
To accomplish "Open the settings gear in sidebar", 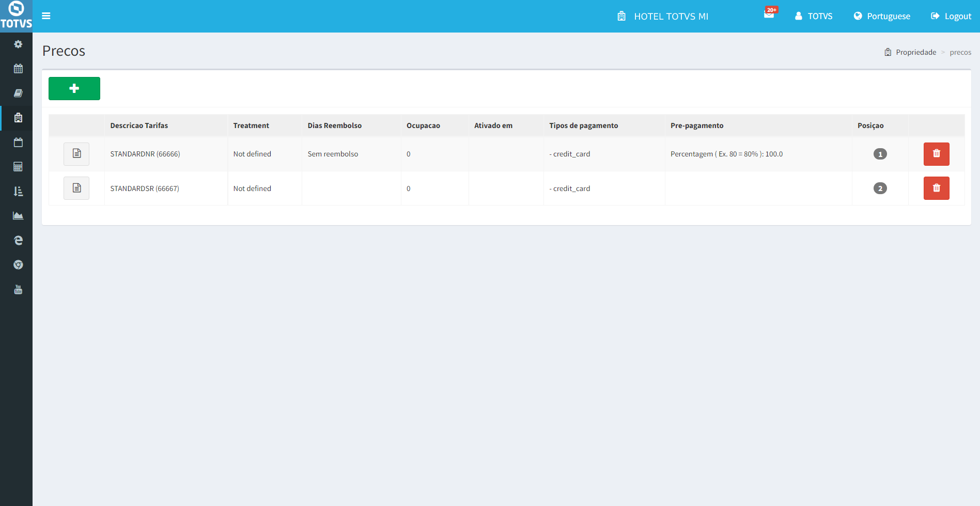I will [18, 44].
